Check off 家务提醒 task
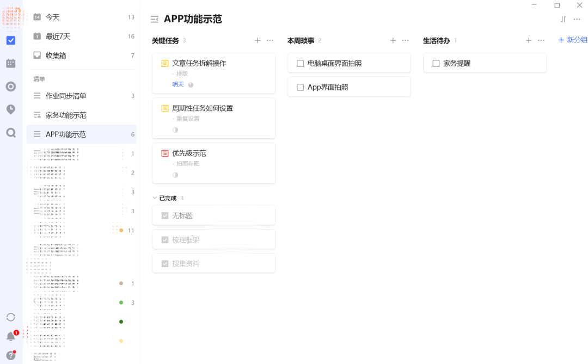This screenshot has width=588, height=364. pyautogui.click(x=436, y=63)
